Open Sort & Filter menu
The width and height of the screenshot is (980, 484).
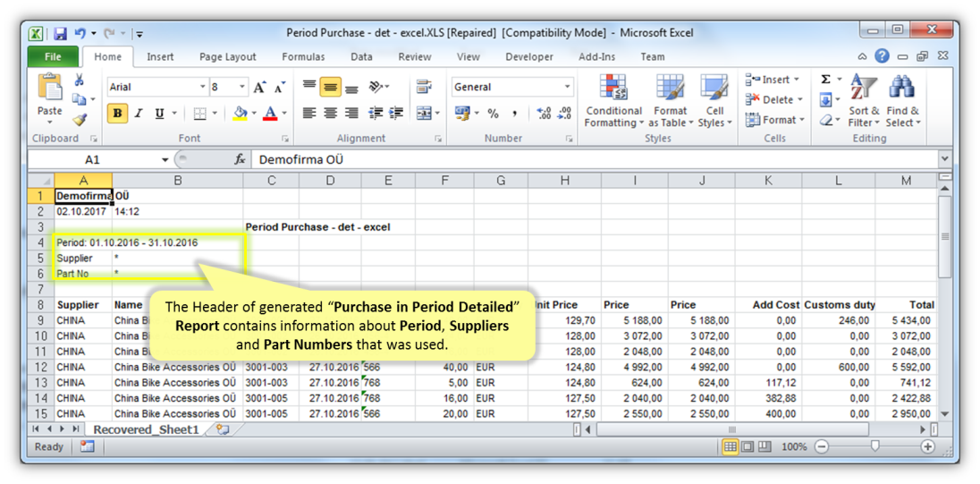[864, 102]
